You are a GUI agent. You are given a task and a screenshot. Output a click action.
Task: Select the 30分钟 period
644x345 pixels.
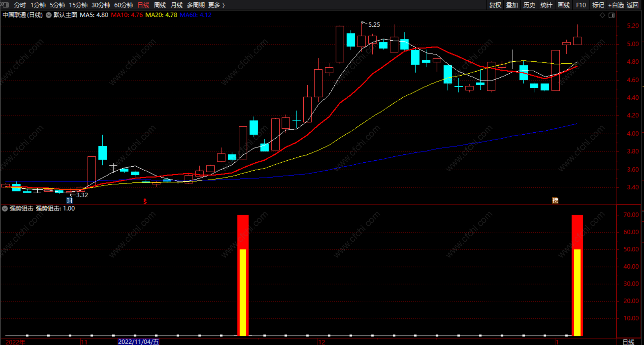(x=101, y=5)
